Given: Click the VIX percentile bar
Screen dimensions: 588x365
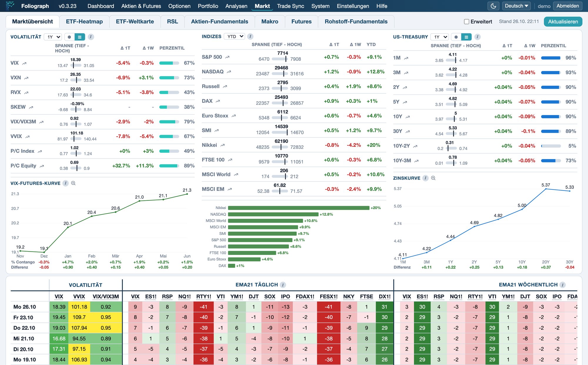Looking at the screenshot, I should [x=169, y=63].
